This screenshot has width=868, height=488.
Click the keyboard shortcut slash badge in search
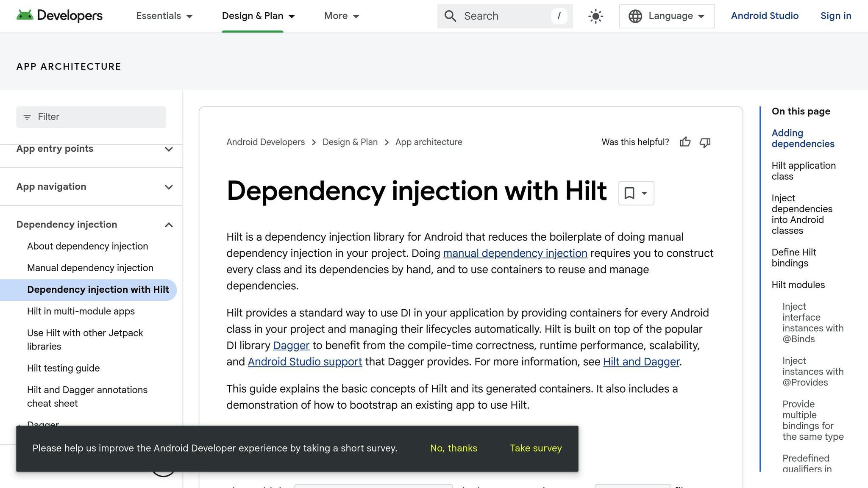pos(559,16)
